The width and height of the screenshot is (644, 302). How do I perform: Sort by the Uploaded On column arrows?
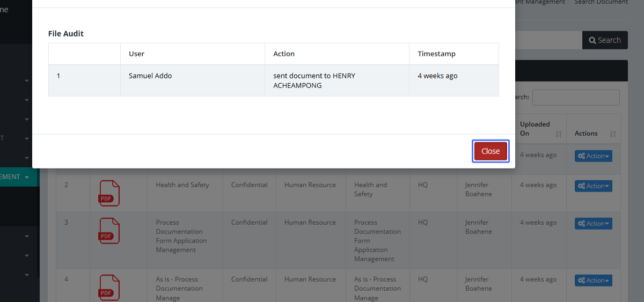(x=559, y=134)
